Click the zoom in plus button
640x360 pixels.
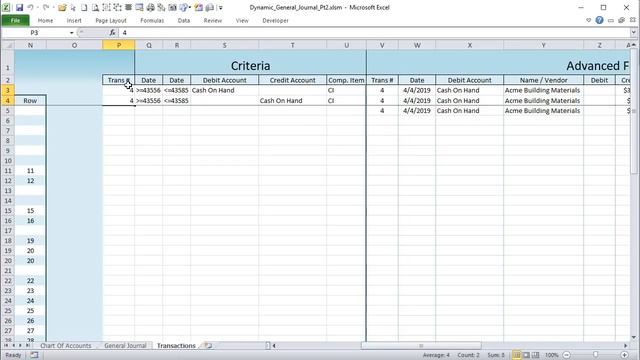tap(624, 355)
